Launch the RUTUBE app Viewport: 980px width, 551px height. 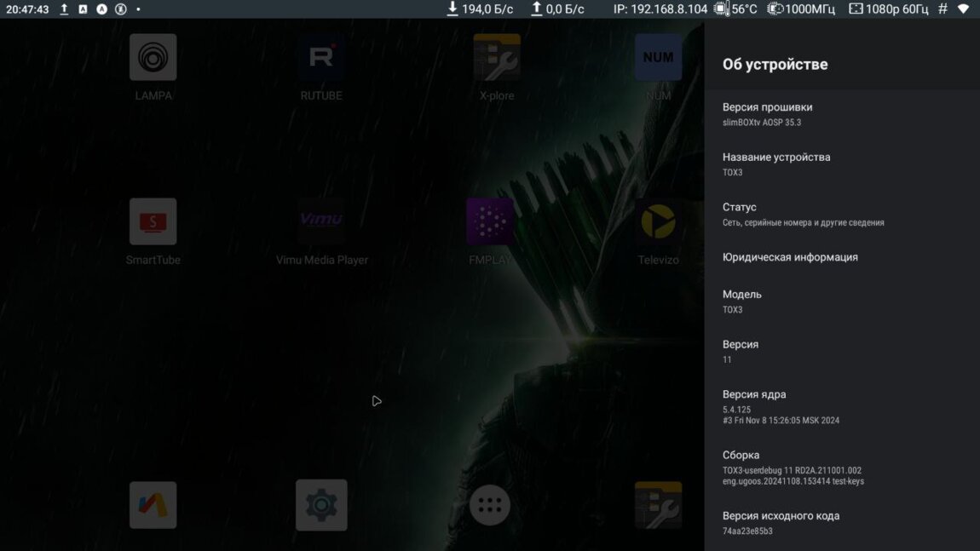[321, 58]
